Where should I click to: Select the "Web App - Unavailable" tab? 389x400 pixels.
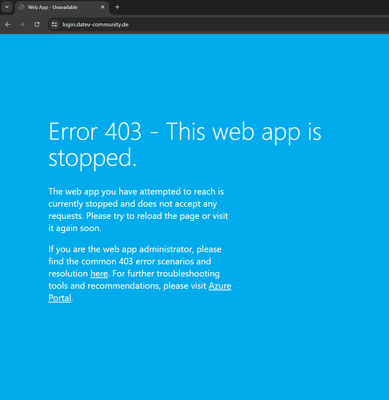point(62,7)
